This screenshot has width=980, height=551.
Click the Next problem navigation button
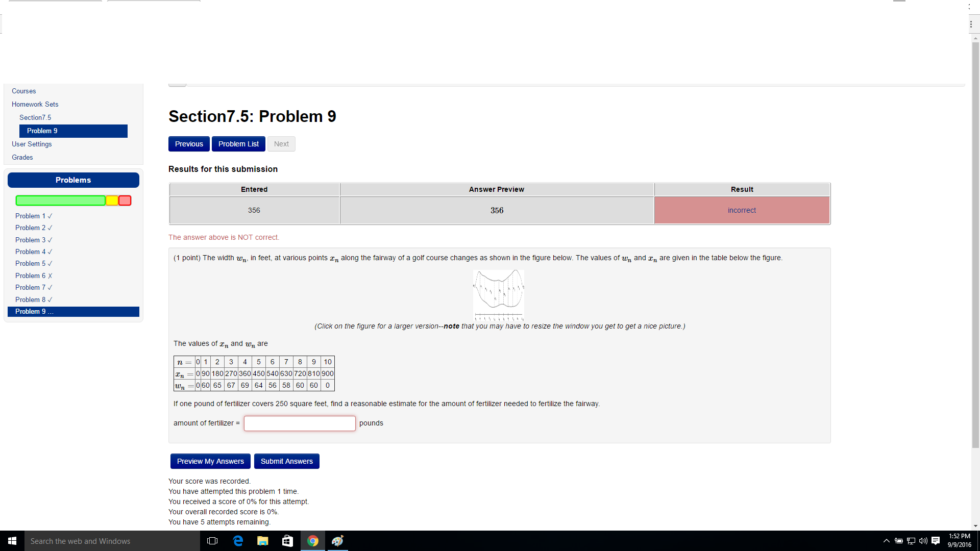point(280,143)
